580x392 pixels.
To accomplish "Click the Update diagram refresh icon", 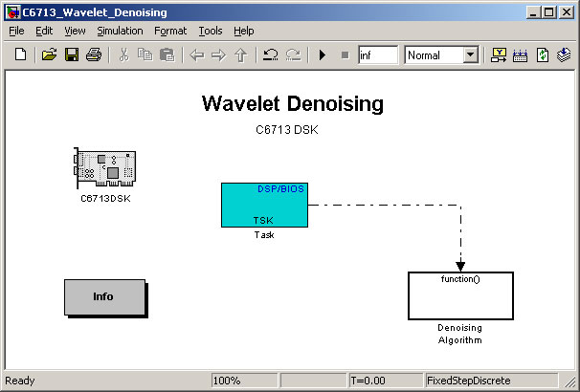I will click(x=543, y=55).
